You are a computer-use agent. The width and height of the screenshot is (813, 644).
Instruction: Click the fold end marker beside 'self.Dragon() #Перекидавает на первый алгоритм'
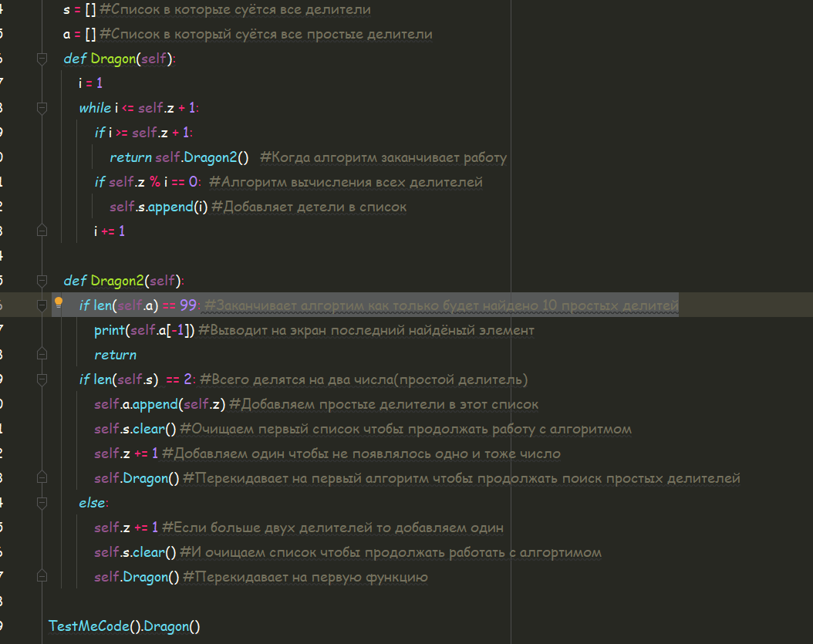42,477
